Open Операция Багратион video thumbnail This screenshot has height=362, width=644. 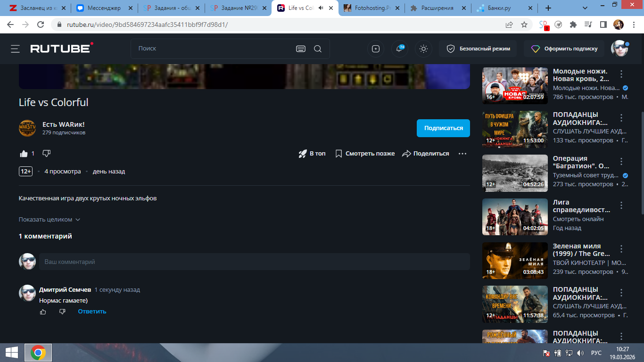tap(515, 173)
